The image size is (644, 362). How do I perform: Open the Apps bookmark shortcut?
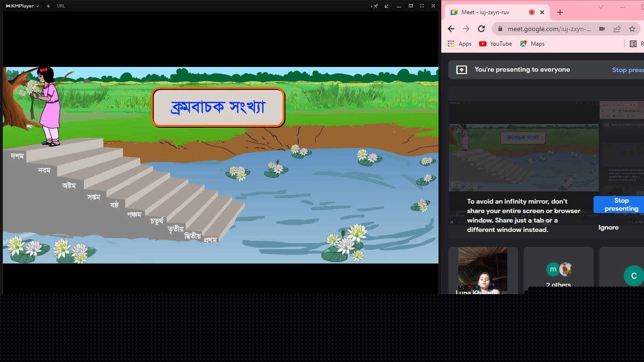(x=459, y=44)
